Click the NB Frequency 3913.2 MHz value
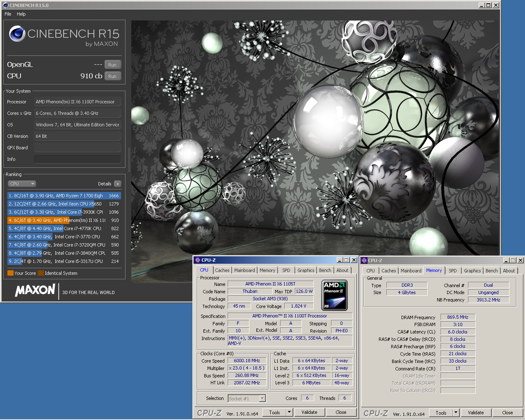Image resolution: width=525 pixels, height=420 pixels. coord(488,300)
